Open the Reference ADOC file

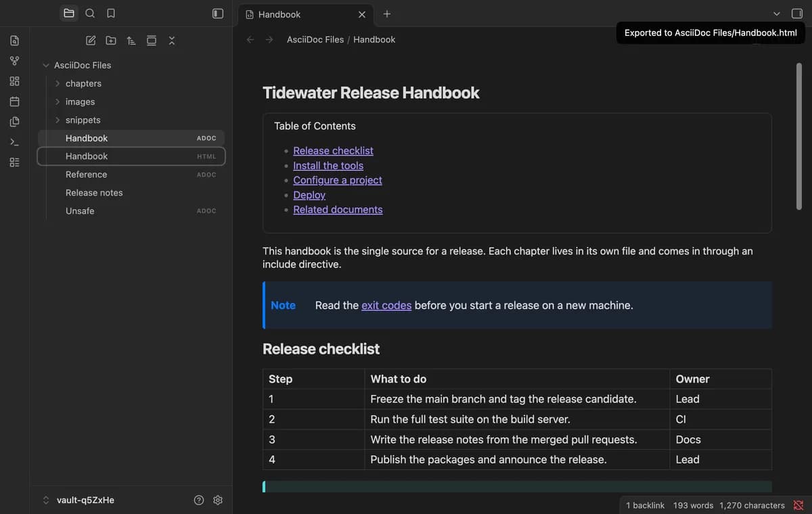point(131,174)
